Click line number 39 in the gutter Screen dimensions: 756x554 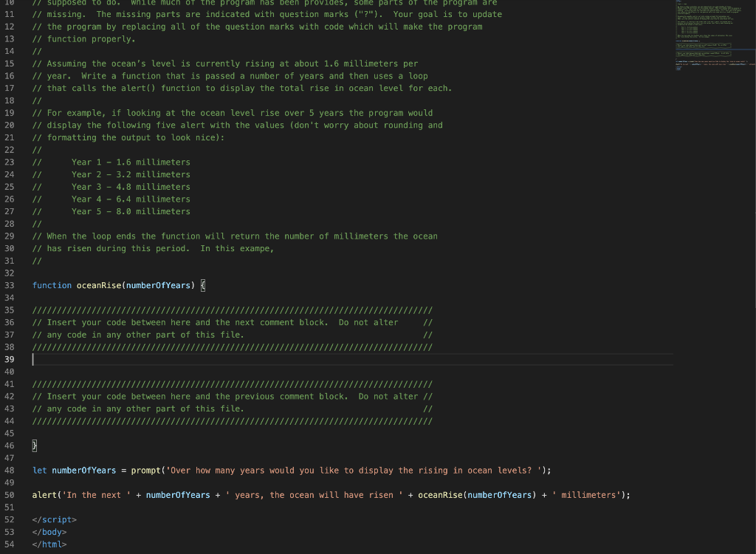tap(9, 360)
